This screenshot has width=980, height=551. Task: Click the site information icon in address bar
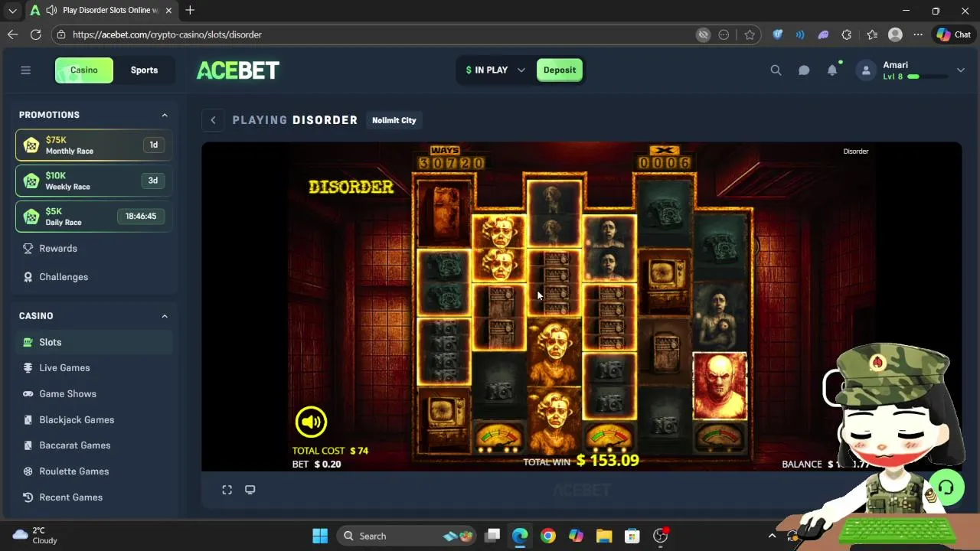click(61, 34)
